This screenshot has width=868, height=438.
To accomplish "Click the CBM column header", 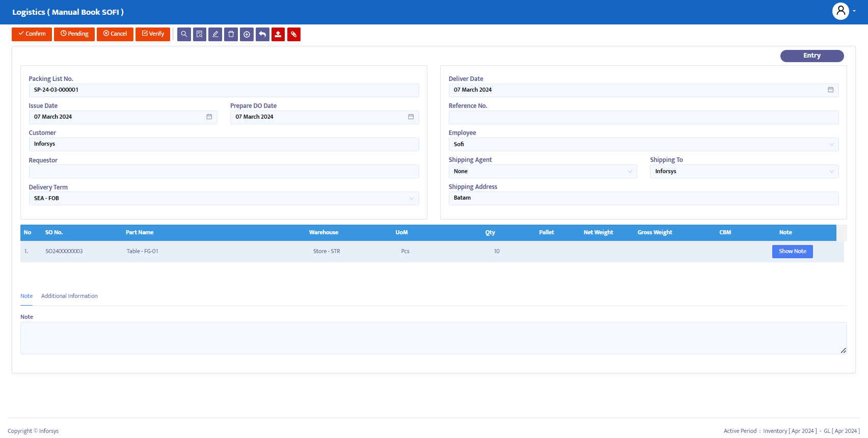I will tap(725, 232).
